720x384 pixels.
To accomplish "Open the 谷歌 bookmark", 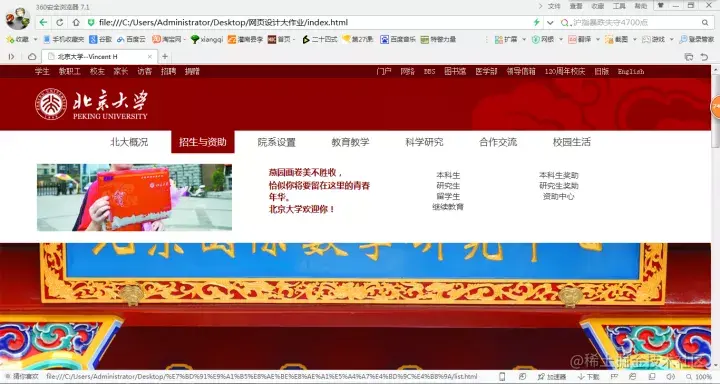I will [101, 40].
